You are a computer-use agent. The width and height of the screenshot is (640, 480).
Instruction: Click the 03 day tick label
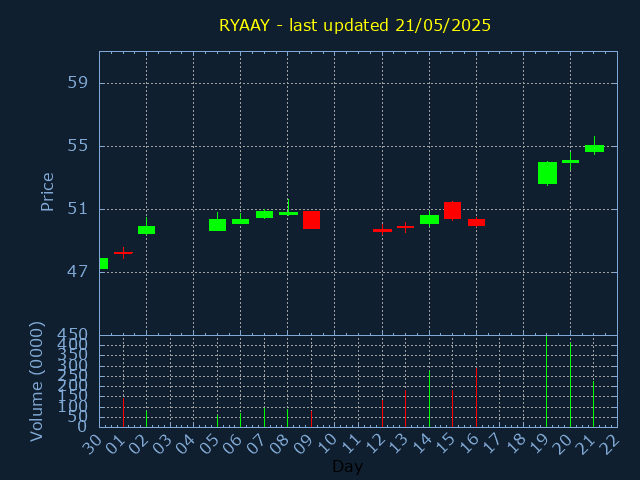point(163,444)
